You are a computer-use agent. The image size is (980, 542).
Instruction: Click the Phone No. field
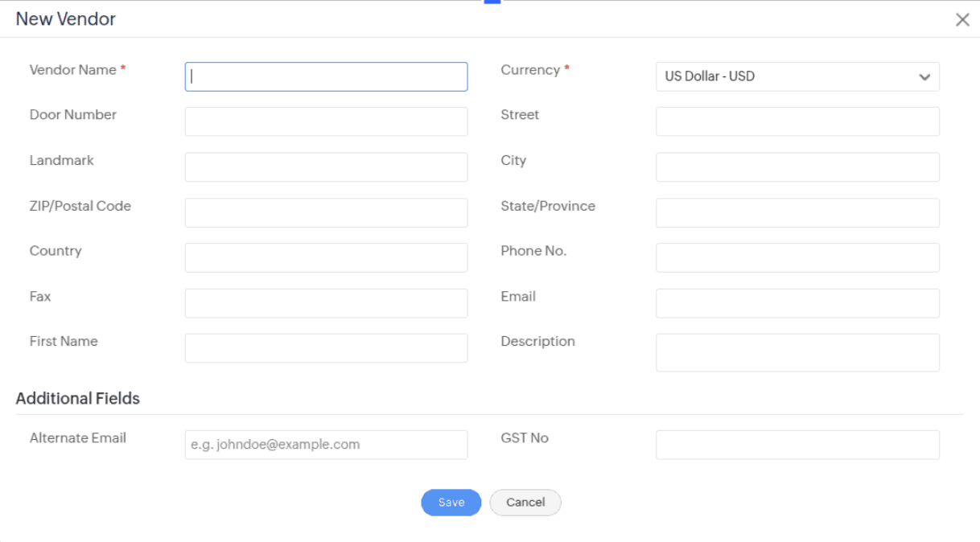pyautogui.click(x=797, y=258)
